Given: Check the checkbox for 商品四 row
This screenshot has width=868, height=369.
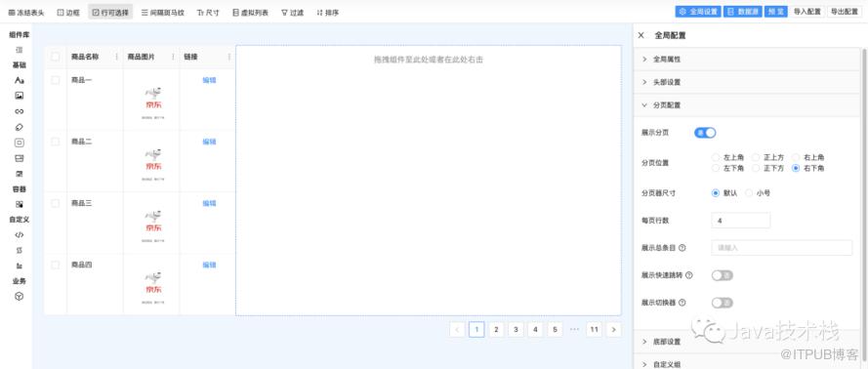Looking at the screenshot, I should point(56,265).
